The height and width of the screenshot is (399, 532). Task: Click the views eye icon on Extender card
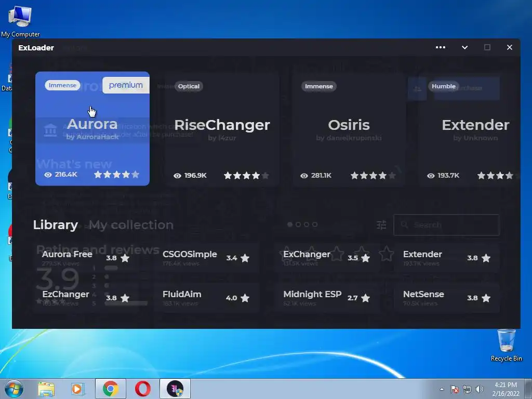point(431,176)
